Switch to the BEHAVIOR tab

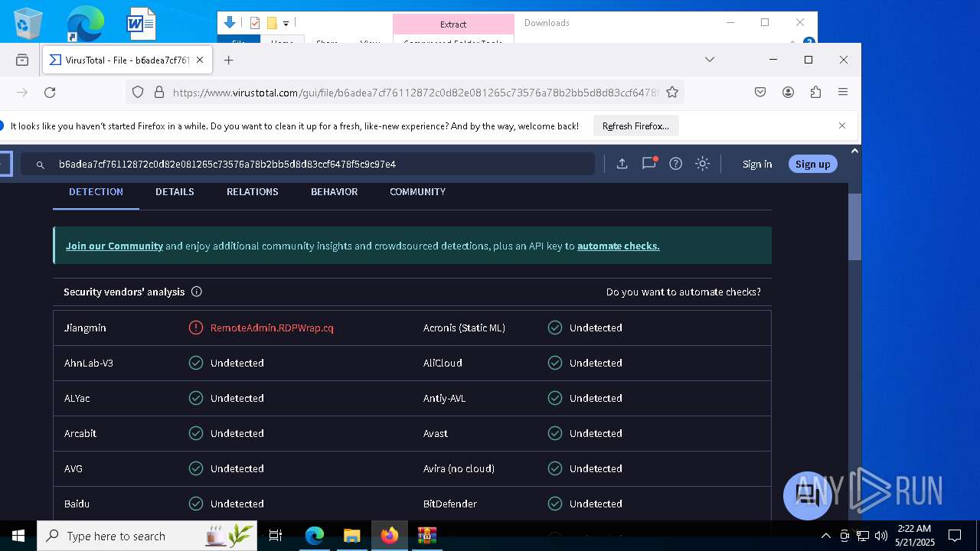pos(334,192)
